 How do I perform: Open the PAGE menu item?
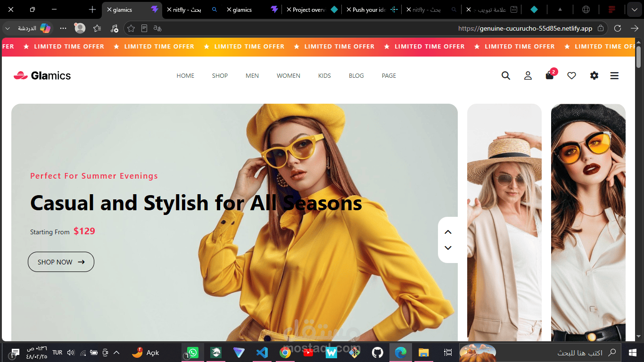pyautogui.click(x=389, y=75)
